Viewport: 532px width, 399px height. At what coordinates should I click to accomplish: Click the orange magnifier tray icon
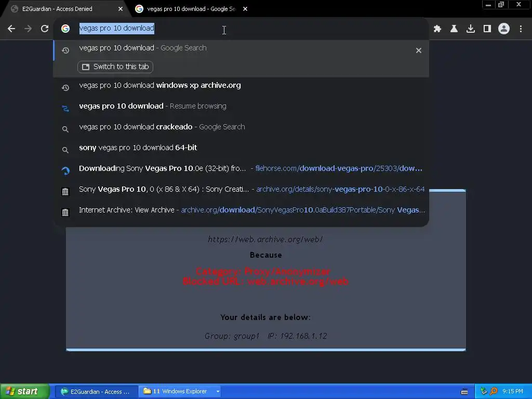[x=494, y=391]
